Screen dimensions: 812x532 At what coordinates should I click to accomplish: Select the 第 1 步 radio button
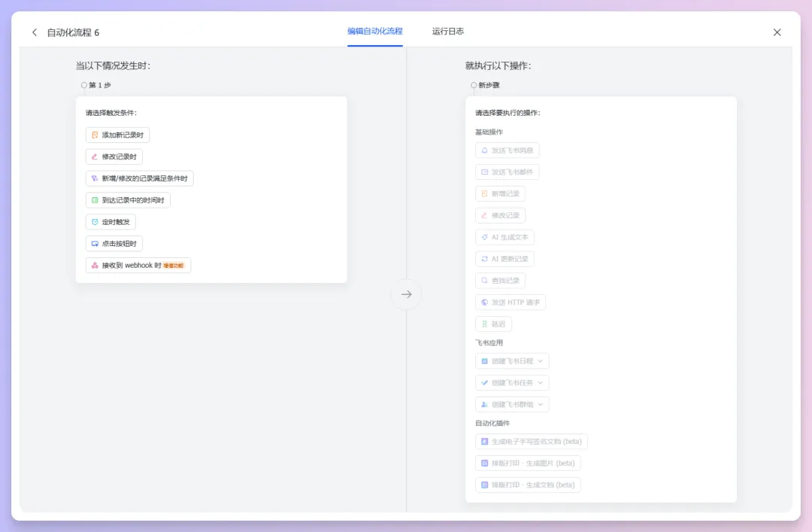(x=83, y=85)
